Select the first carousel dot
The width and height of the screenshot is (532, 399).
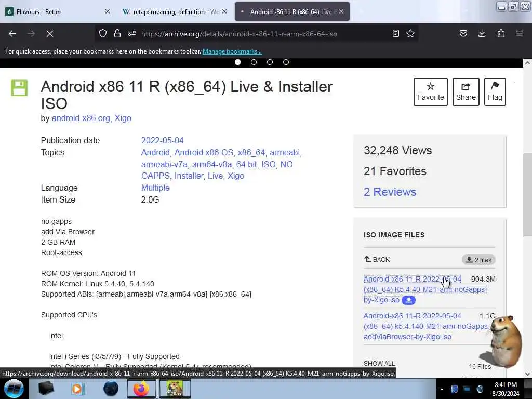click(x=237, y=62)
